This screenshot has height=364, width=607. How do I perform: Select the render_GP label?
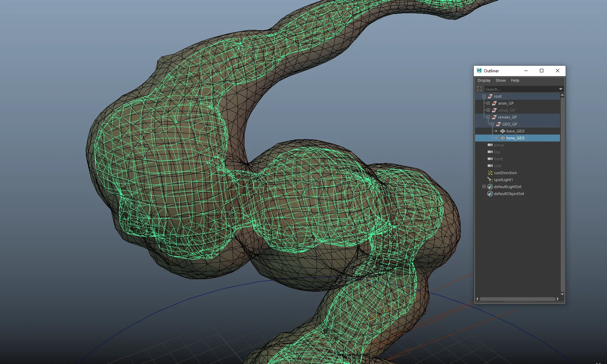click(x=508, y=117)
